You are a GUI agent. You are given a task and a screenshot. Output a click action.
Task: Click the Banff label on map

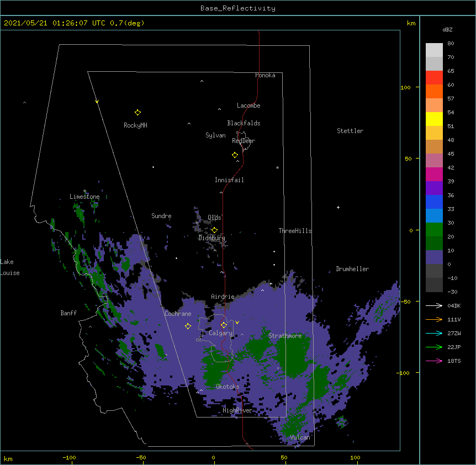[68, 313]
